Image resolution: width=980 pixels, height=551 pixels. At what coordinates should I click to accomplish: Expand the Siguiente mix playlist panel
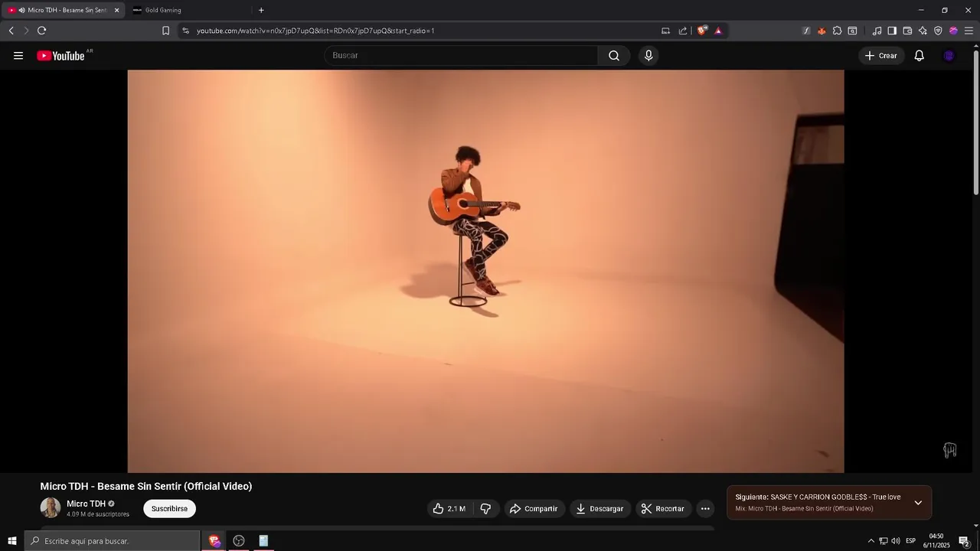pos(918,503)
